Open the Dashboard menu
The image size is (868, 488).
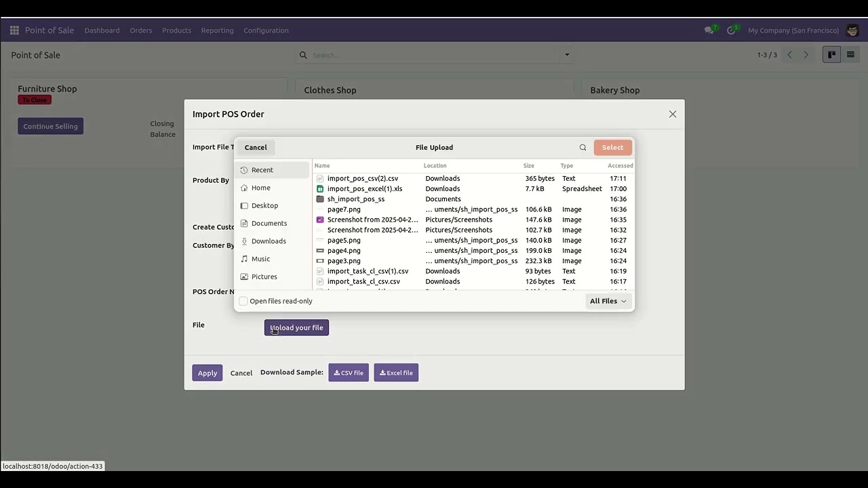click(102, 30)
